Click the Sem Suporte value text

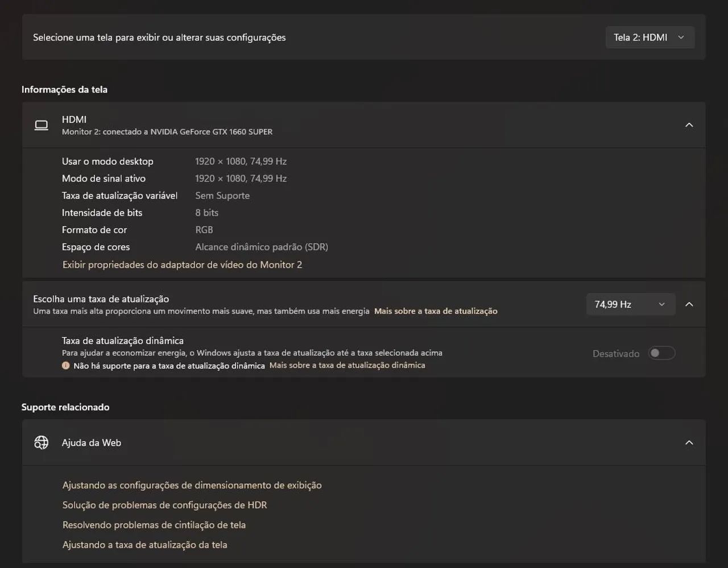[222, 196]
